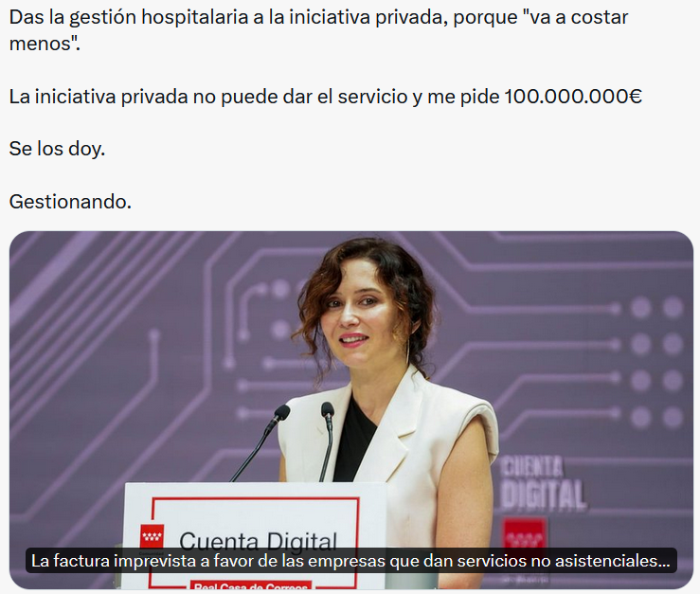Open the article preview image card
Viewport: 700px width, 594px height.
[x=350, y=409]
